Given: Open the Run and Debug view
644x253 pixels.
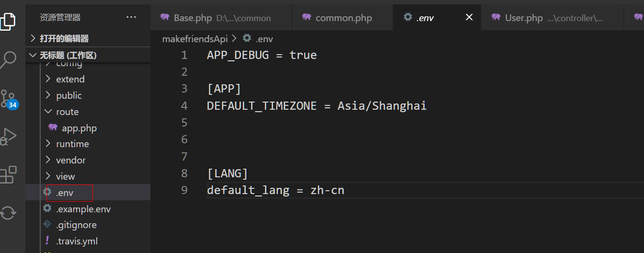Looking at the screenshot, I should (x=8, y=136).
